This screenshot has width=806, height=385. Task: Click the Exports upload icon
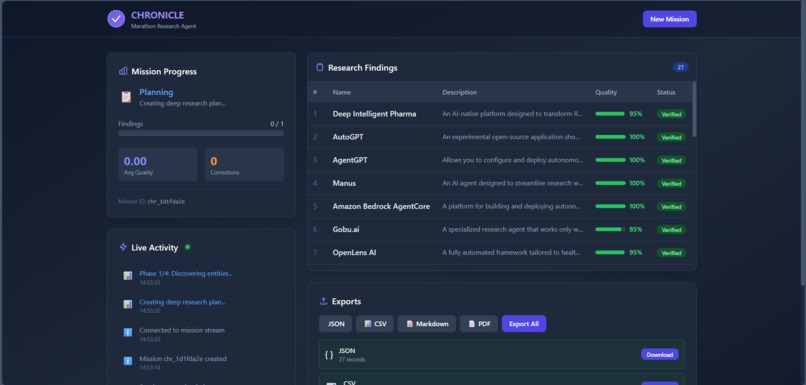pos(323,301)
